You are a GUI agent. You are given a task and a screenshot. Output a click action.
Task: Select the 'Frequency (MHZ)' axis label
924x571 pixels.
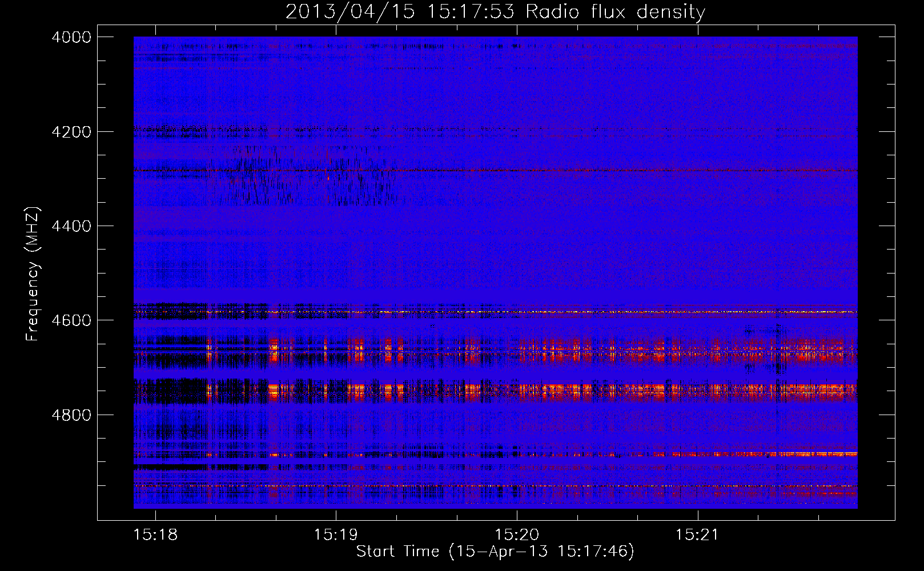[x=33, y=274]
